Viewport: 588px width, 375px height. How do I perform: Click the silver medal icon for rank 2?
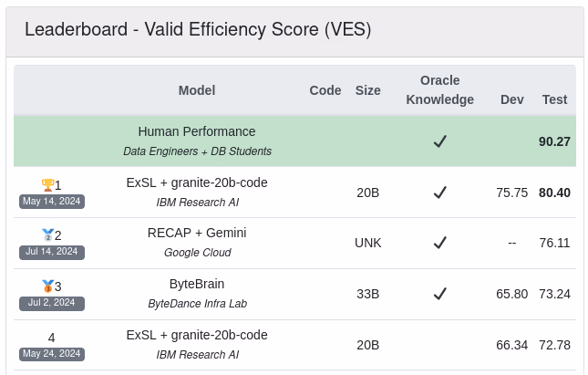[x=47, y=235]
